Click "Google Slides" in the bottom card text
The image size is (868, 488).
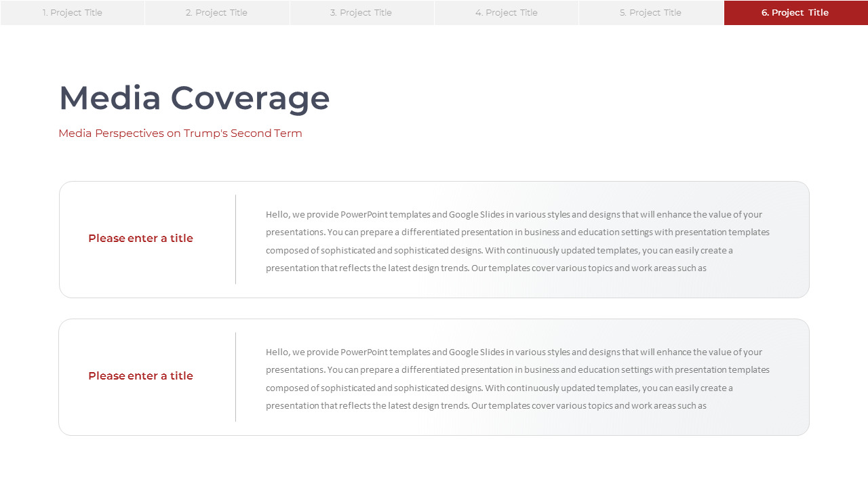click(476, 352)
